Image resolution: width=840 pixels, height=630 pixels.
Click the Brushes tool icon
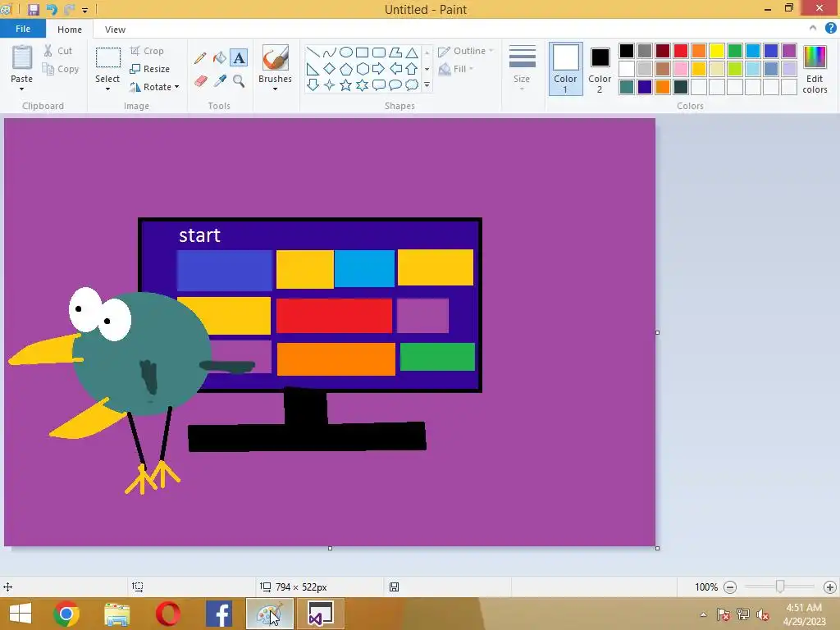tap(276, 57)
